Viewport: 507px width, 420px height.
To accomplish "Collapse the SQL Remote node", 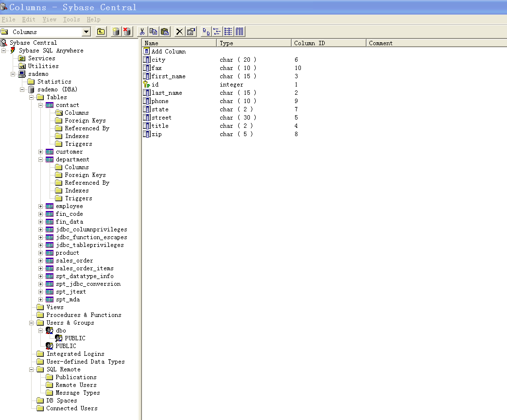I will [x=32, y=369].
